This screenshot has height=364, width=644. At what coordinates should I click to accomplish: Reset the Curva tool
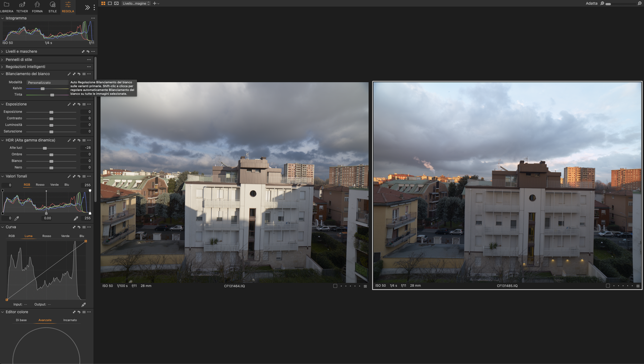point(79,227)
